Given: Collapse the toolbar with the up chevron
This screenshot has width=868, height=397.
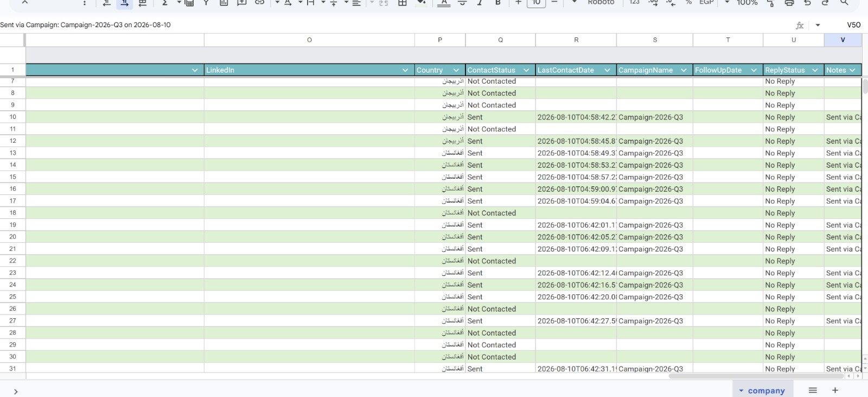Looking at the screenshot, I should pyautogui.click(x=25, y=3).
